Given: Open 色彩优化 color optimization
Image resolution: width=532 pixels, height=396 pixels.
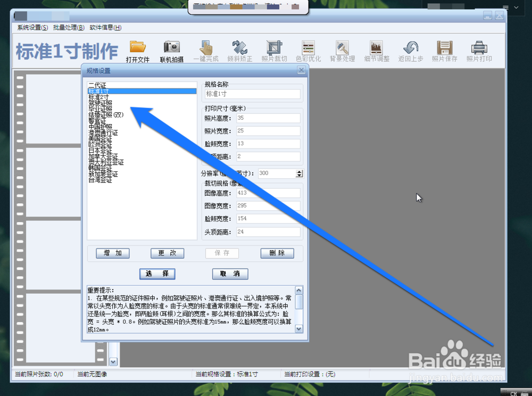Looking at the screenshot, I should point(308,51).
